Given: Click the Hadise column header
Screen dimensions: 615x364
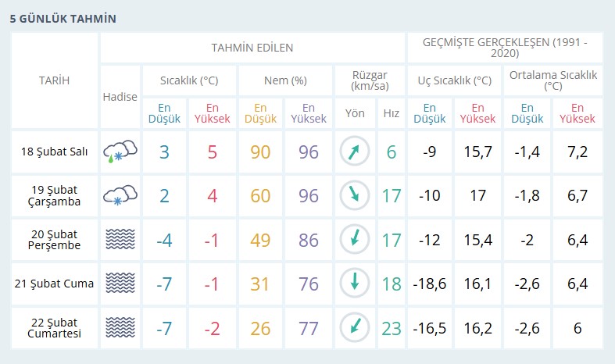Looking at the screenshot, I should pos(120,96).
